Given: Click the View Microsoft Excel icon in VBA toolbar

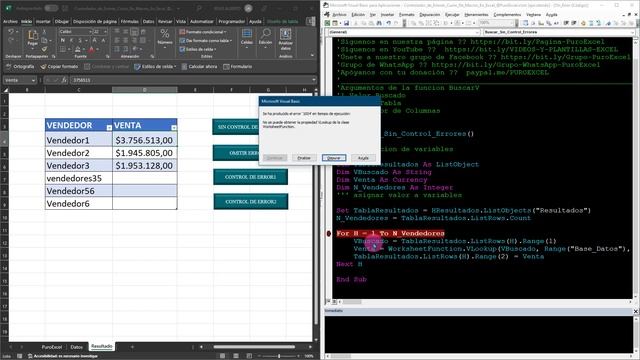Looking at the screenshot, I should [327, 23].
